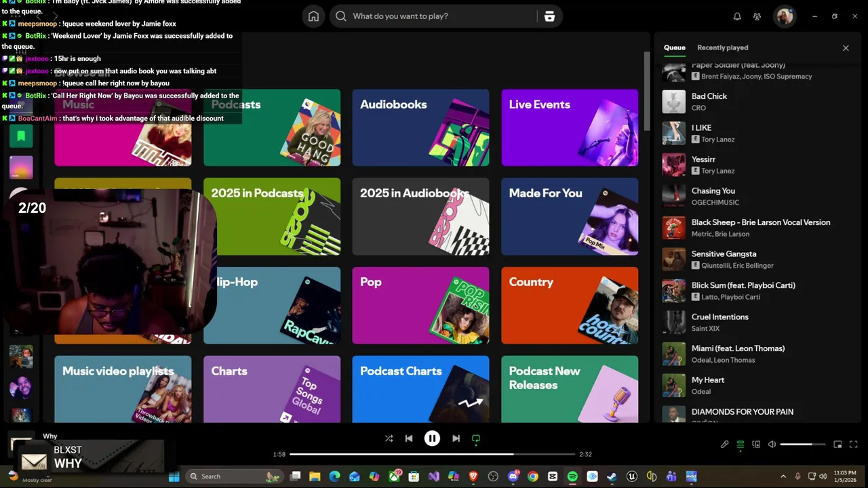Open Windows Start menu
The height and width of the screenshot is (488, 868).
[174, 476]
